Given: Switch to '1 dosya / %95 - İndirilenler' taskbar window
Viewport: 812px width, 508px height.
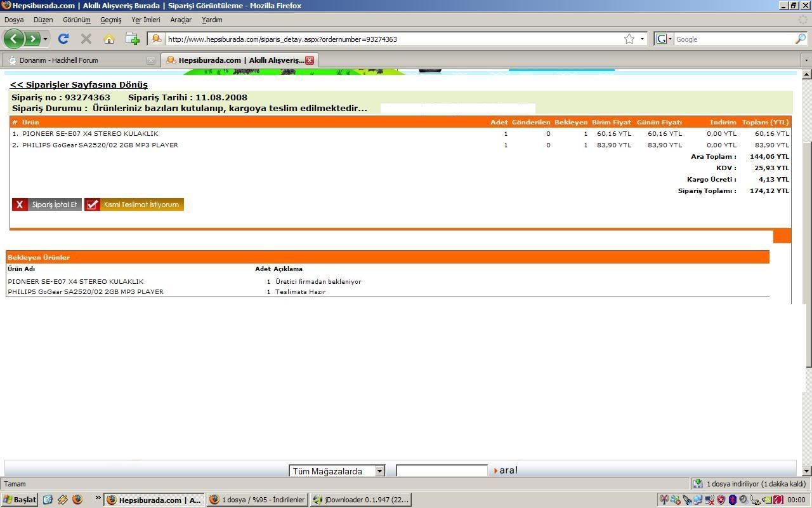Looking at the screenshot, I should 258,500.
